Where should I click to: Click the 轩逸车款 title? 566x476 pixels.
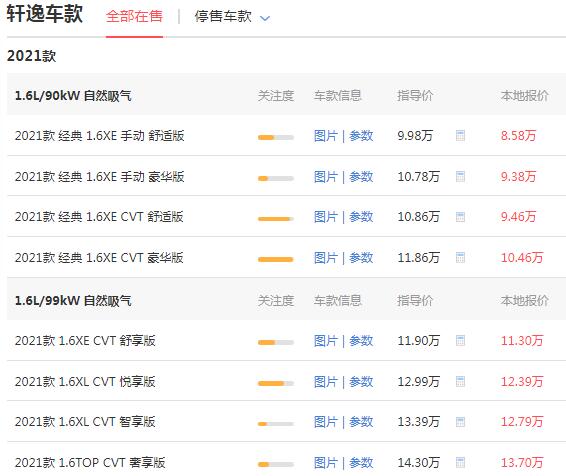(45, 14)
